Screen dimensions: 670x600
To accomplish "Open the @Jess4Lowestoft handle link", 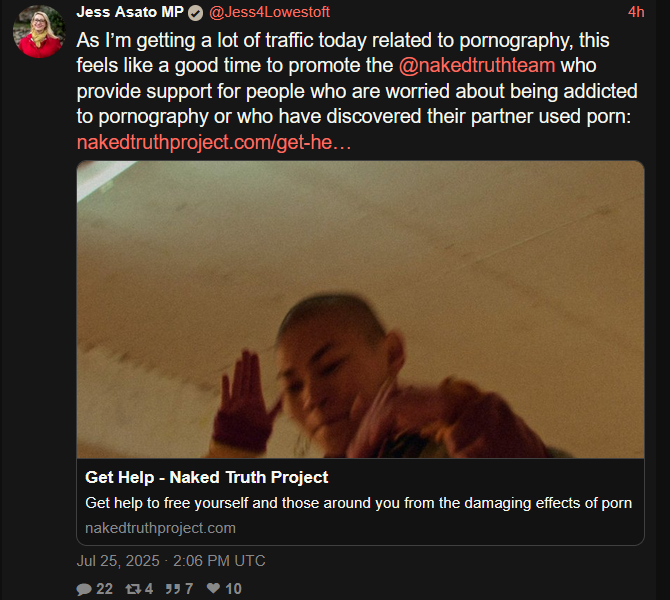I will [269, 12].
